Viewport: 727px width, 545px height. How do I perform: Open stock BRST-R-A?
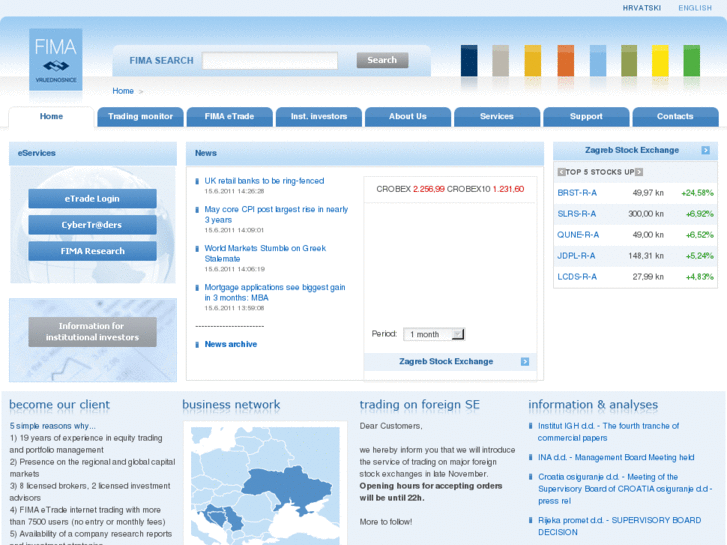(x=577, y=193)
